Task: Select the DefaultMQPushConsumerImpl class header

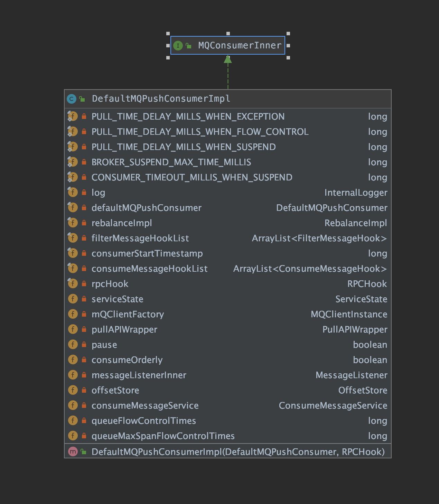Action: [228, 99]
